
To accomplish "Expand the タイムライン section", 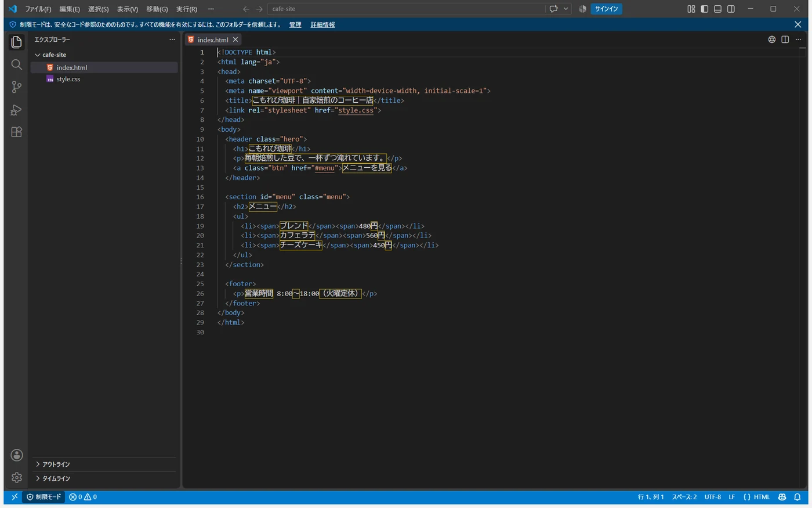I will click(x=104, y=478).
